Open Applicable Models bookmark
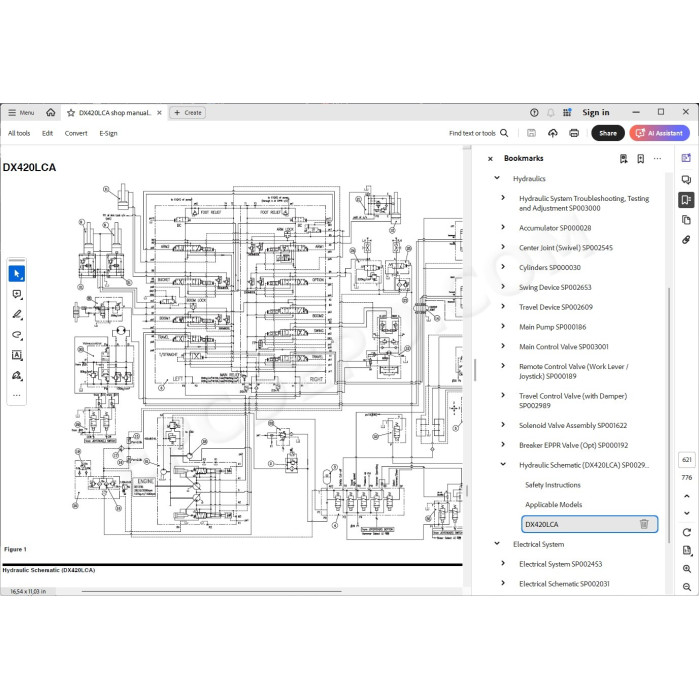The height and width of the screenshot is (700, 700). tap(554, 504)
